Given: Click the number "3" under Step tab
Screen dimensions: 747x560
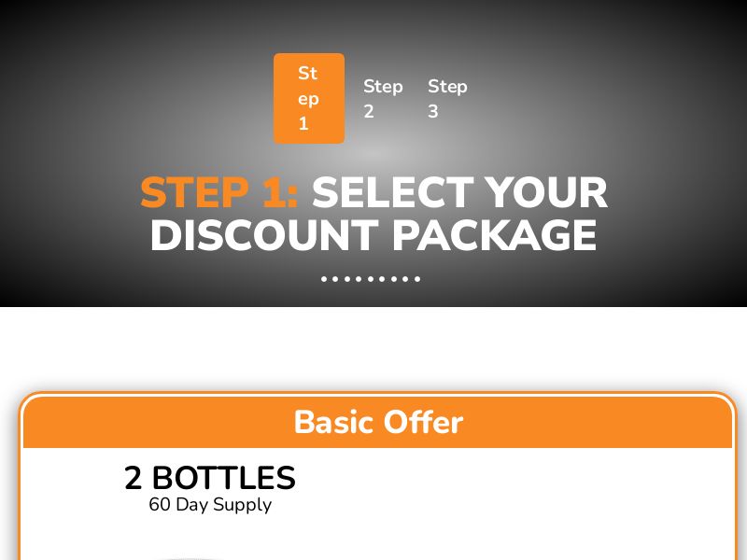Looking at the screenshot, I should 433,112.
